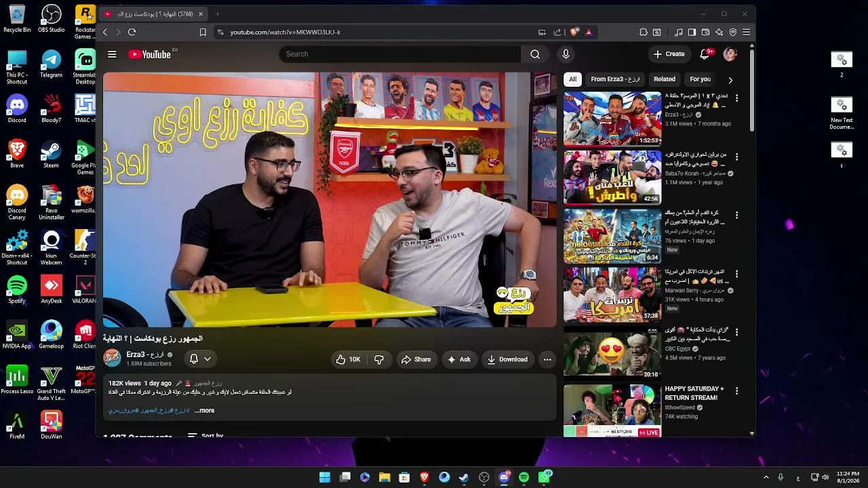Play the 20:10 CBC Egypt video thumbnail
The image size is (868, 488).
tap(612, 352)
